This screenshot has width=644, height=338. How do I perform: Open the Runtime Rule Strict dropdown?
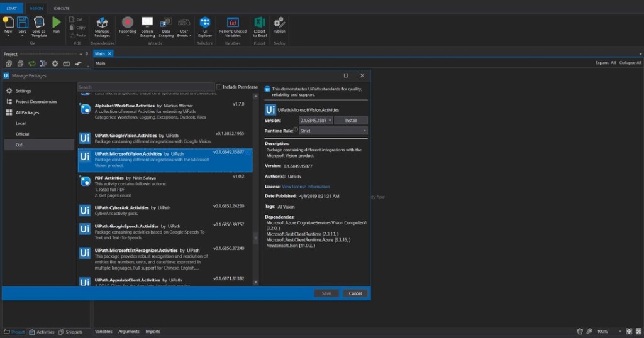[x=333, y=131]
